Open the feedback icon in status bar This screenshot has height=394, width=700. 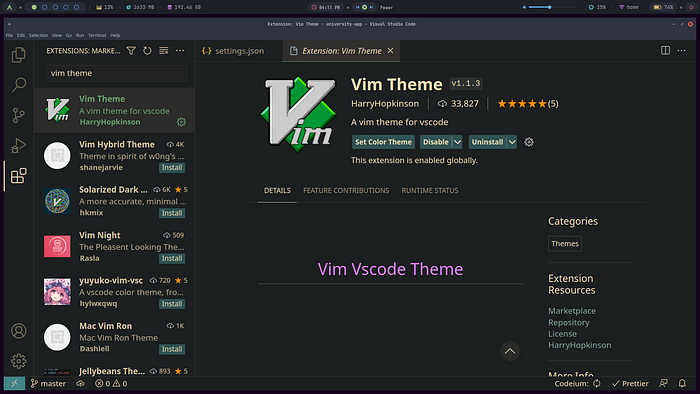(663, 383)
